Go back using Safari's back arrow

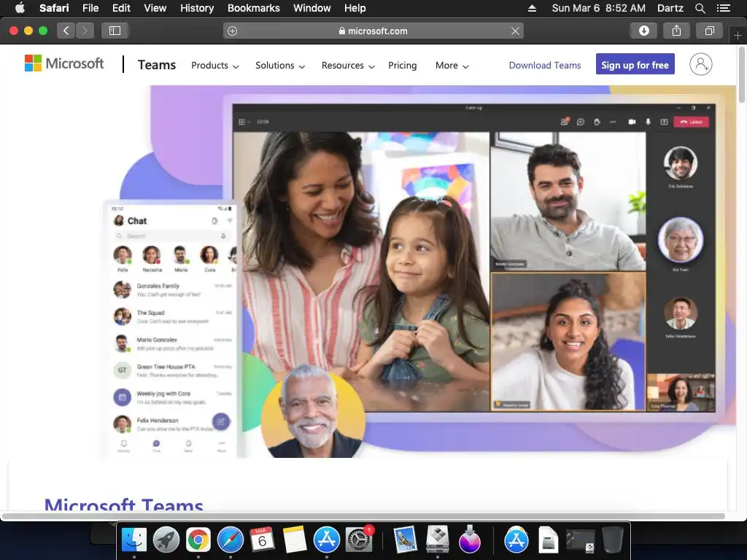click(x=66, y=31)
